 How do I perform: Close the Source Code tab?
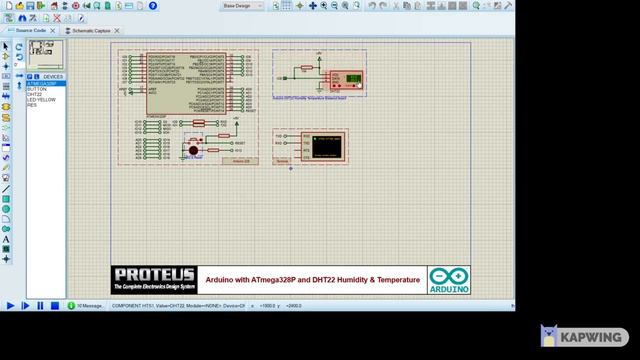[53, 31]
